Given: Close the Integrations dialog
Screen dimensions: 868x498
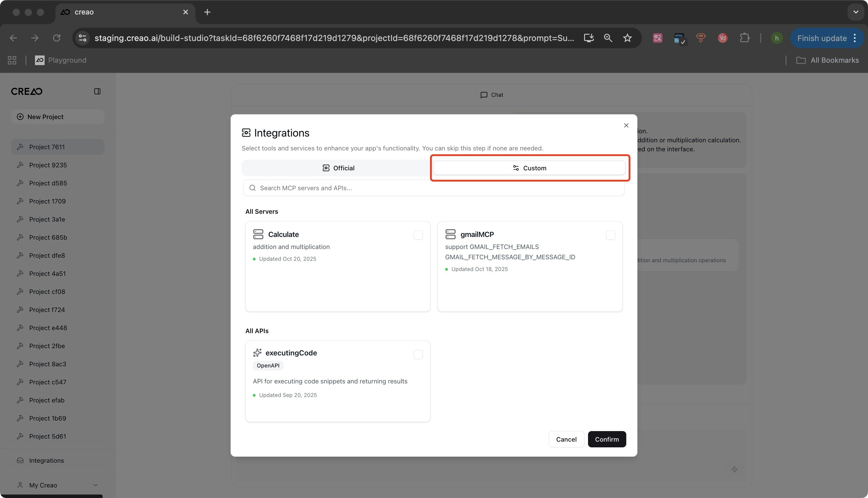Looking at the screenshot, I should (x=626, y=125).
